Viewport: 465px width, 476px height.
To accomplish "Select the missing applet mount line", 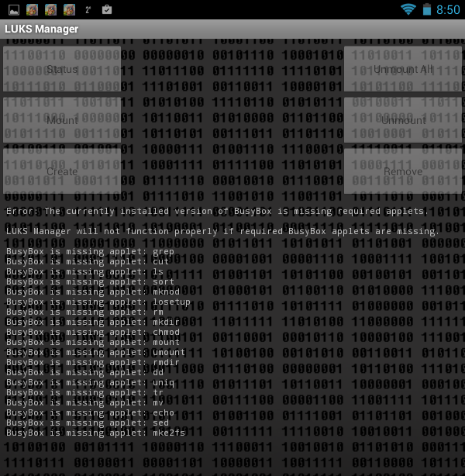I will click(x=93, y=342).
